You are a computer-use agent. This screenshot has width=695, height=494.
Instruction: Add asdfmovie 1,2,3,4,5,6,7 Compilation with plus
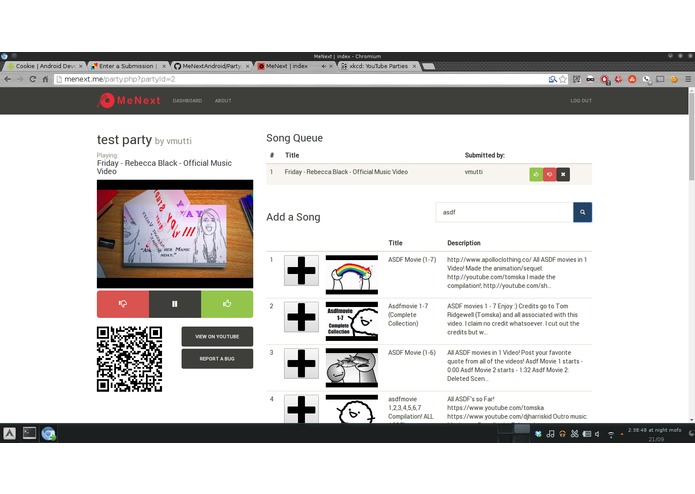tap(301, 408)
